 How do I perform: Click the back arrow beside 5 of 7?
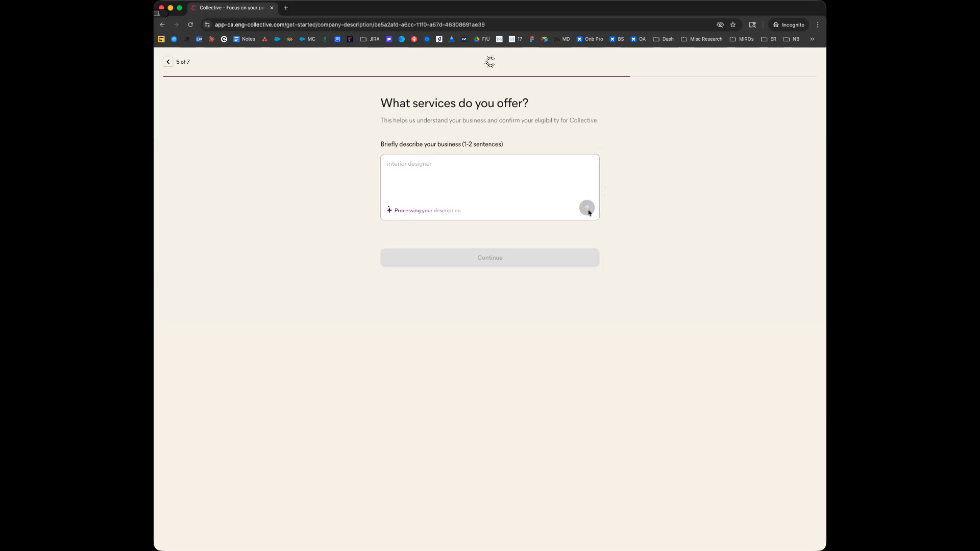(x=168, y=62)
